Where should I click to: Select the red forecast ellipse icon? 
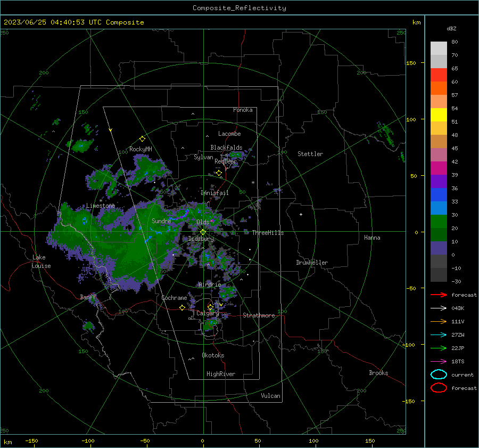(439, 388)
